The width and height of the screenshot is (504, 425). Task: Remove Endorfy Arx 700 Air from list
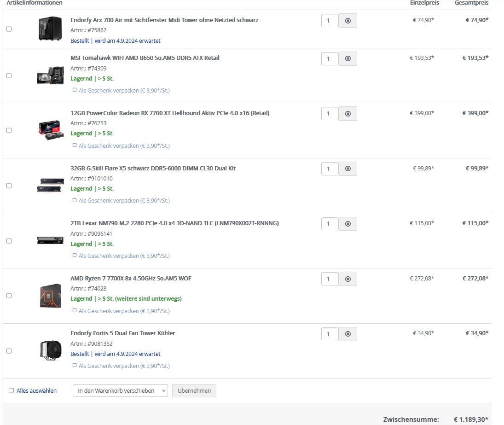(348, 21)
